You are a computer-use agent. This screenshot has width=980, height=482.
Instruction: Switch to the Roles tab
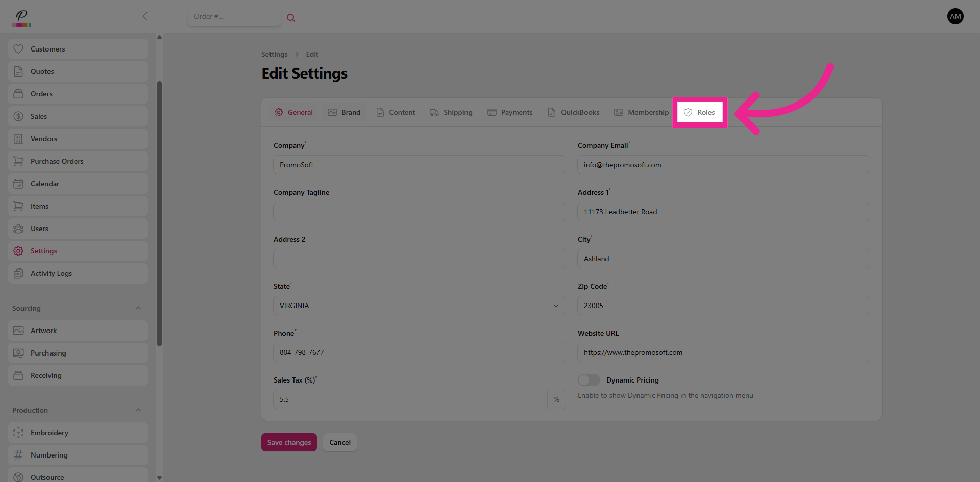700,112
